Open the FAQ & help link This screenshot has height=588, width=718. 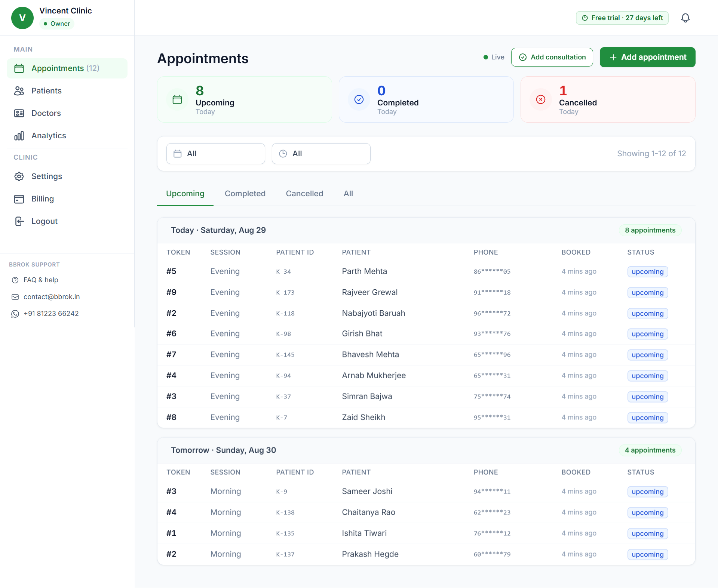[x=41, y=280]
